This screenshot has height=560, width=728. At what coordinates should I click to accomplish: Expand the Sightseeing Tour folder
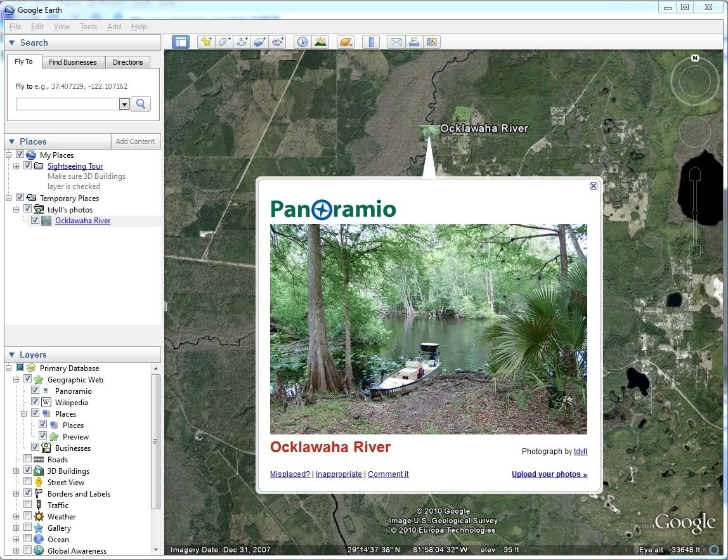[x=16, y=166]
